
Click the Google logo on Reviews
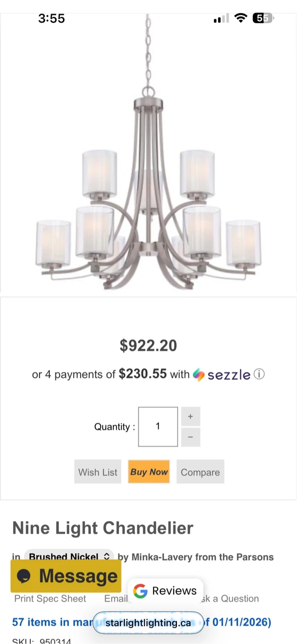(140, 591)
